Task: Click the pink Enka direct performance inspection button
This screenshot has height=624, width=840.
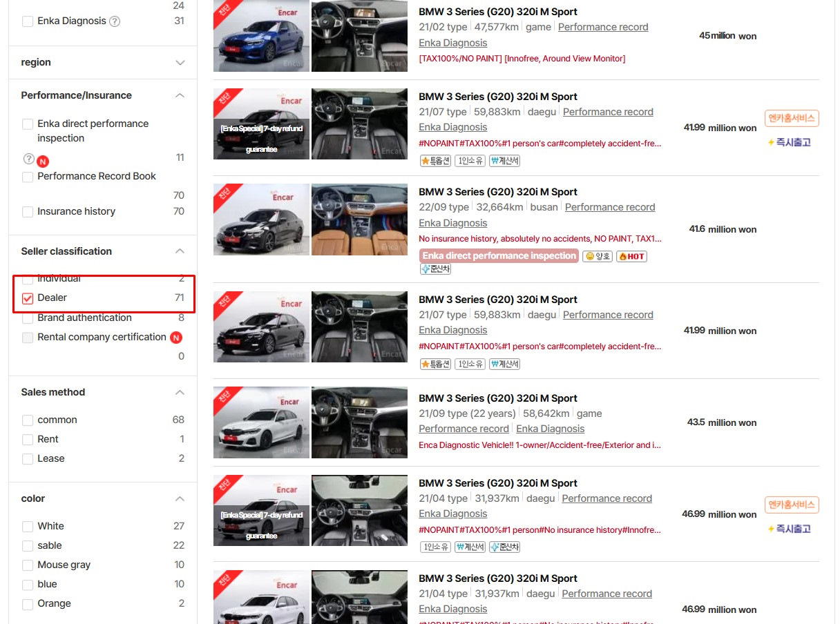Action: click(x=499, y=256)
